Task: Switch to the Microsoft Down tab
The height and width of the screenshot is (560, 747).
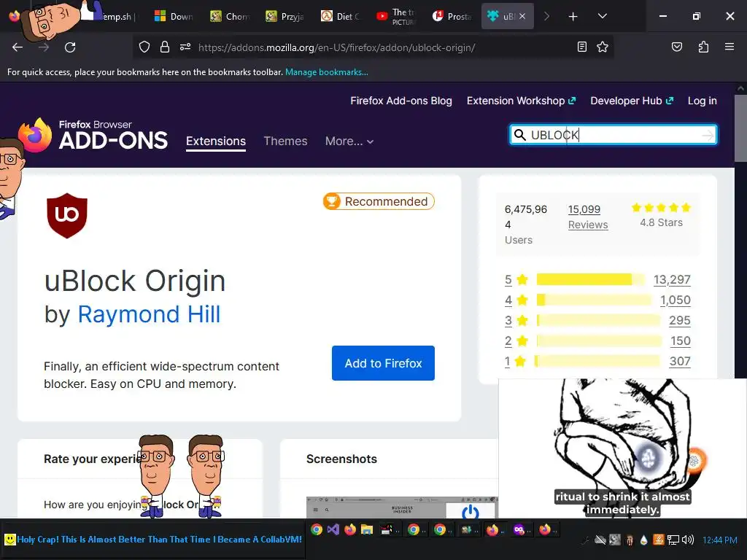Action: tap(174, 17)
